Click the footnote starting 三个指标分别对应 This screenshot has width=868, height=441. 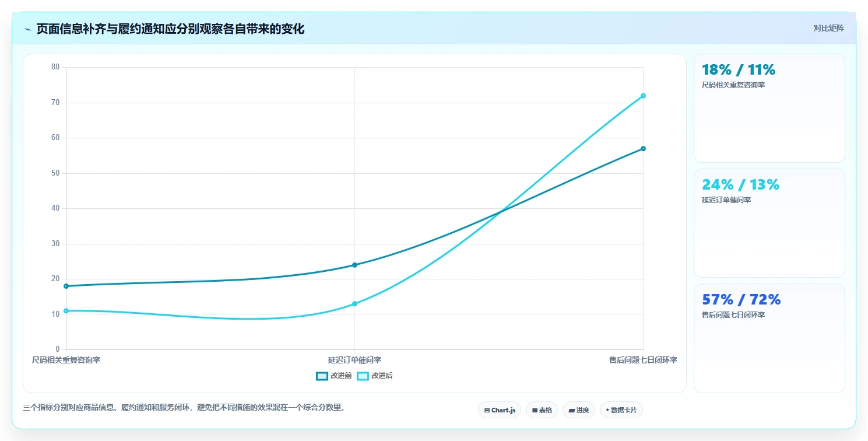coord(185,408)
